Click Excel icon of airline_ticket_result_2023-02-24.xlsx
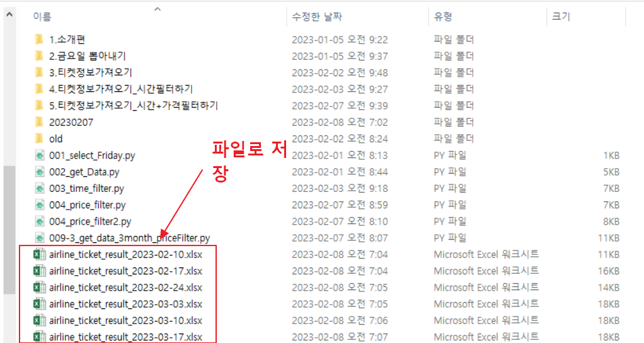Viewport: 644px width, 343px height. 40,288
